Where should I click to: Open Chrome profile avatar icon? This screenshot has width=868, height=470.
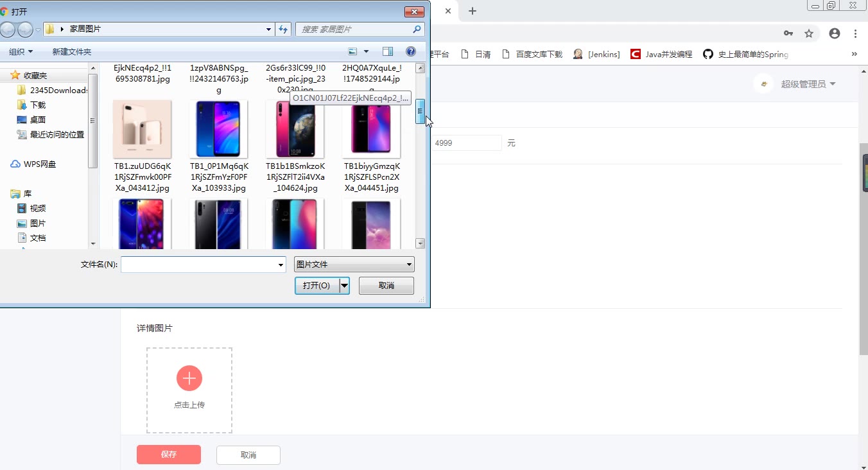pos(835,33)
